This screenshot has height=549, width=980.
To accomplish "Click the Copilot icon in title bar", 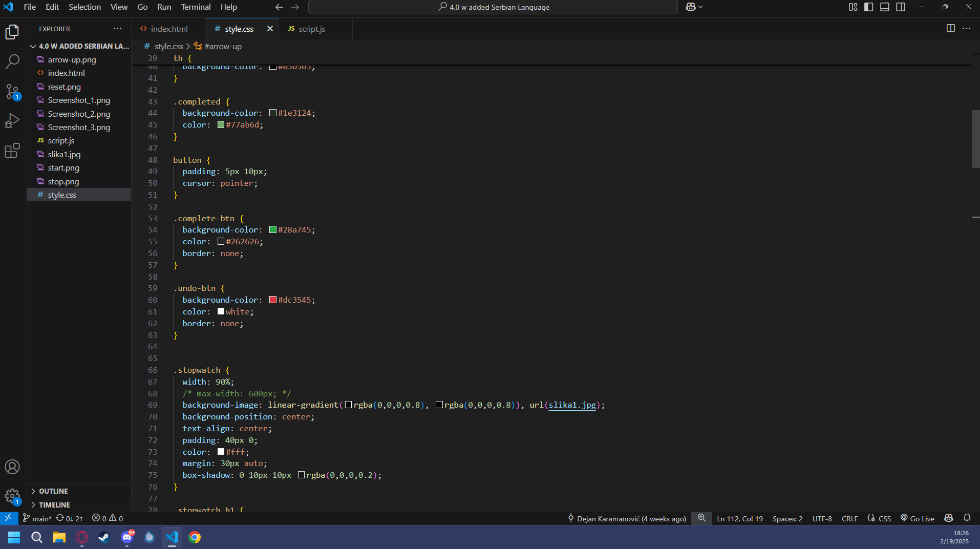I will pyautogui.click(x=691, y=7).
